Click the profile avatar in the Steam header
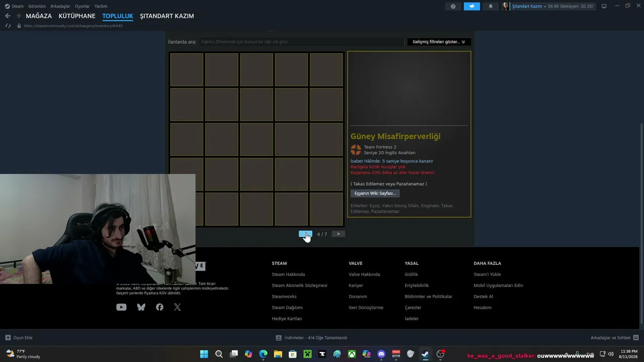 tap(506, 7)
